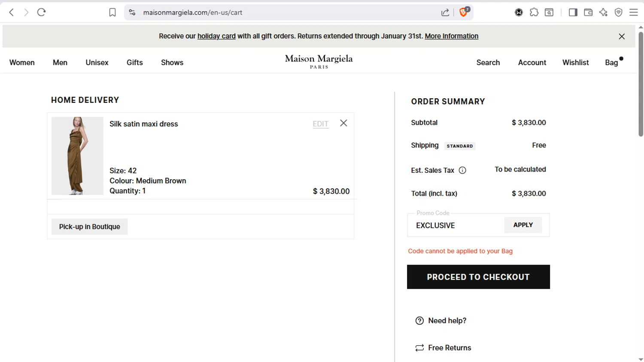Click the 'Code cannot be applied to your Bag' message
644x362 pixels.
click(460, 251)
